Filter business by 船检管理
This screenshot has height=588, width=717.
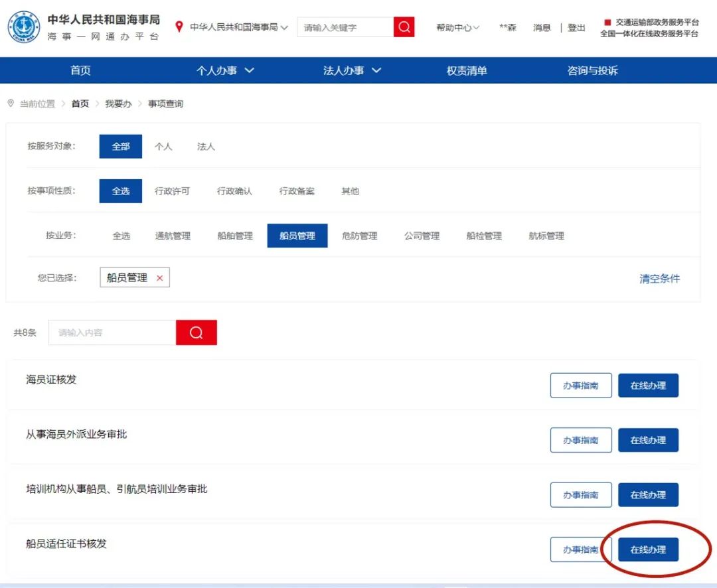click(x=484, y=236)
